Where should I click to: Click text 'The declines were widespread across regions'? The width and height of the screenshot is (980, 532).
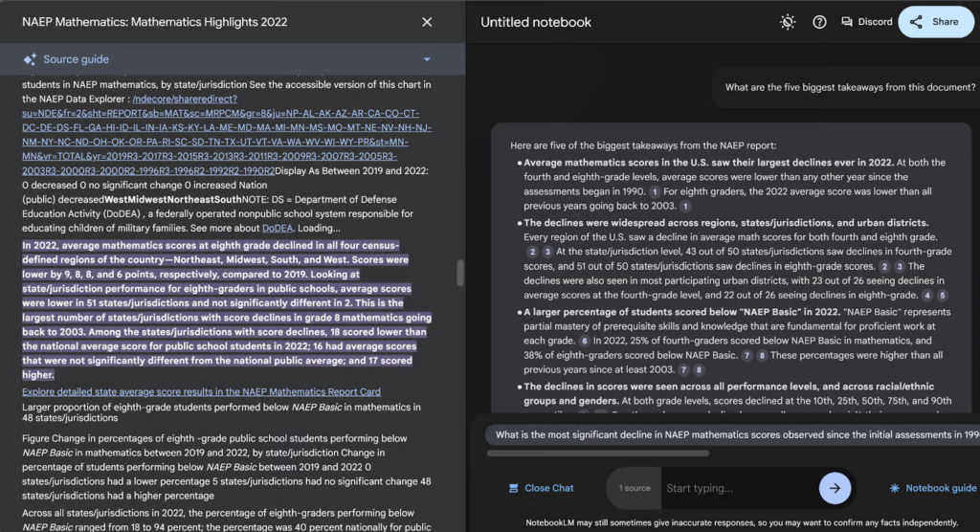tap(726, 223)
